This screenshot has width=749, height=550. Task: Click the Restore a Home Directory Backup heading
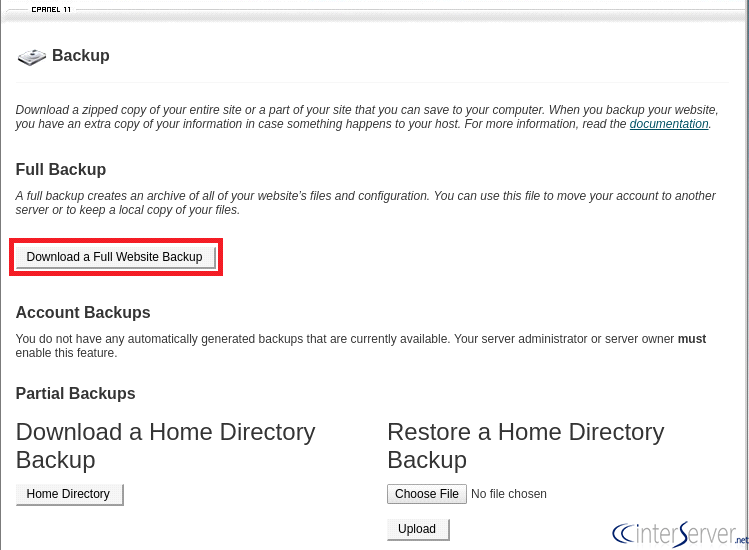pos(525,446)
